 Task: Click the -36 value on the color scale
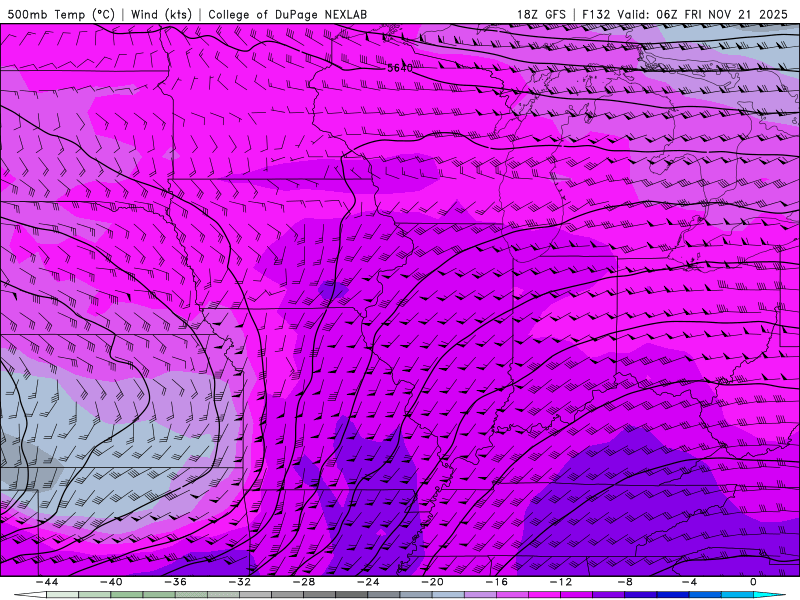tap(175, 582)
